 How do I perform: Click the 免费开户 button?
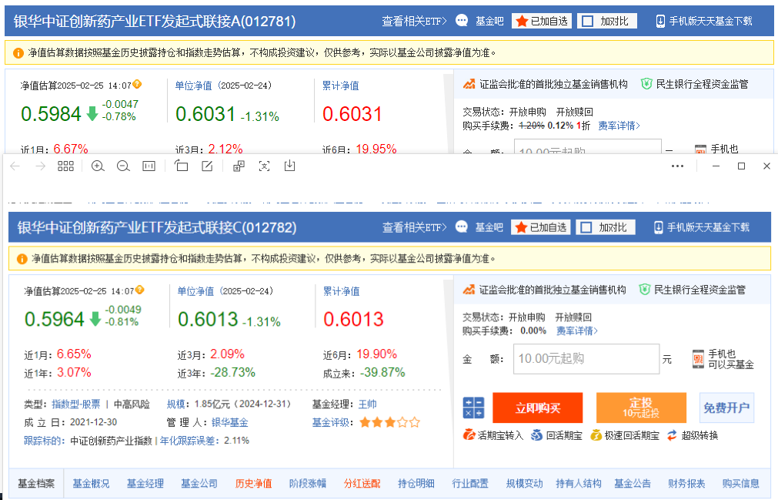726,408
